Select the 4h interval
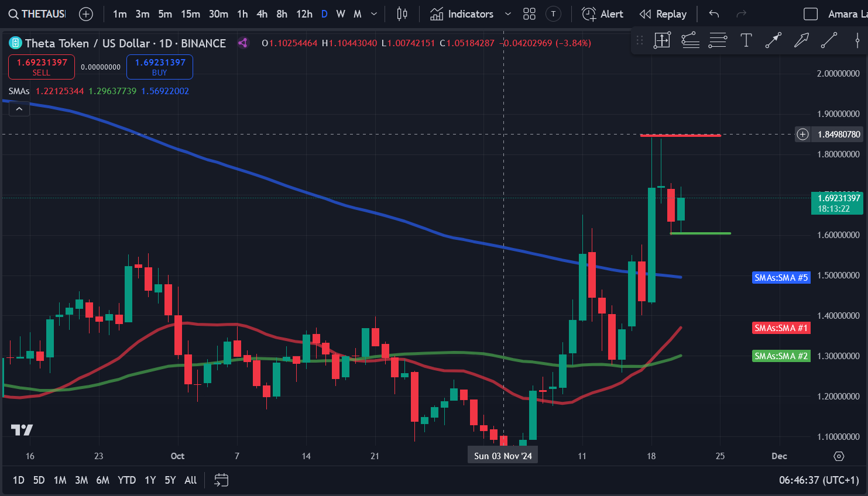This screenshot has height=496, width=868. (x=262, y=14)
